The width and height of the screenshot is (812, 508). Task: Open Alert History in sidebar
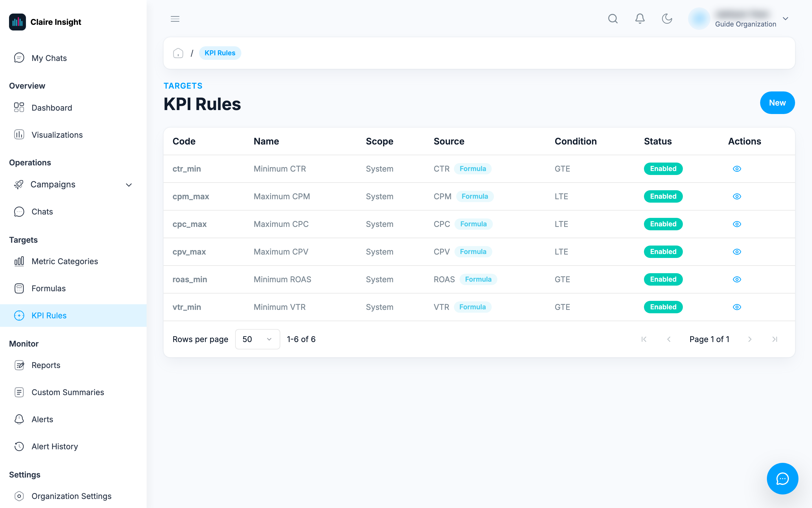tap(73, 446)
